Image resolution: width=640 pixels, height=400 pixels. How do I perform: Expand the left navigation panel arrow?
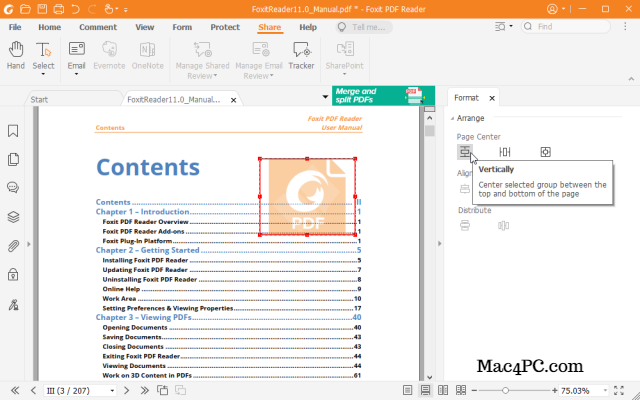click(x=29, y=244)
